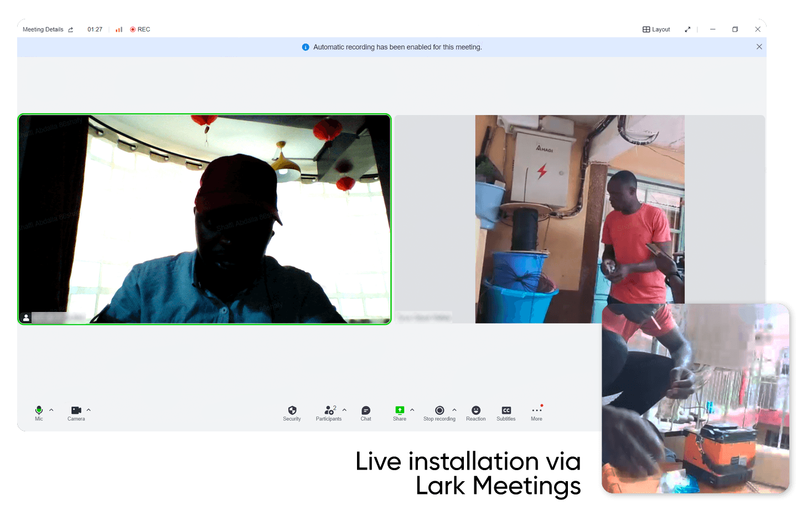Image resolution: width=812 pixels, height=521 pixels.
Task: Expand the Mic options chevron
Action: pyautogui.click(x=51, y=410)
